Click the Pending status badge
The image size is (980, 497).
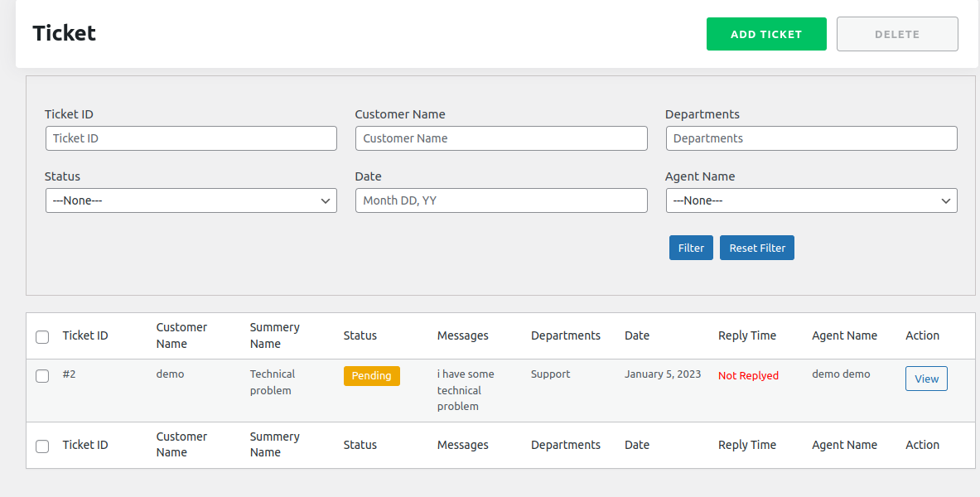click(x=371, y=376)
